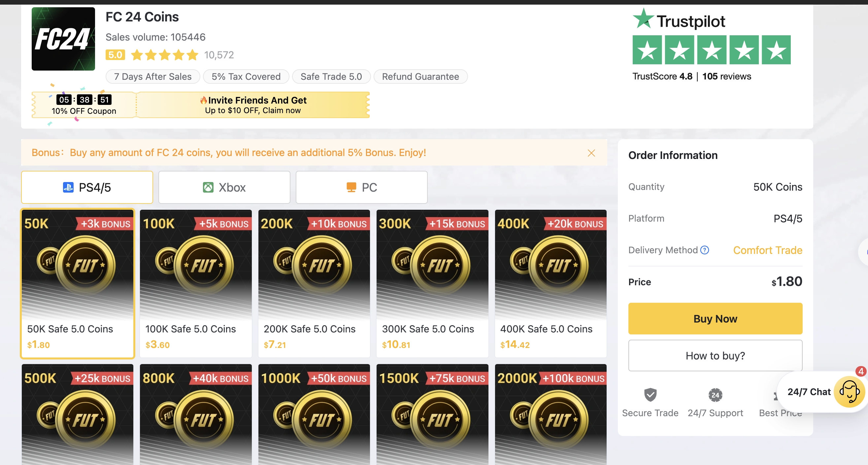The height and width of the screenshot is (465, 868).
Task: Click the FC24 game logo image
Action: [63, 39]
